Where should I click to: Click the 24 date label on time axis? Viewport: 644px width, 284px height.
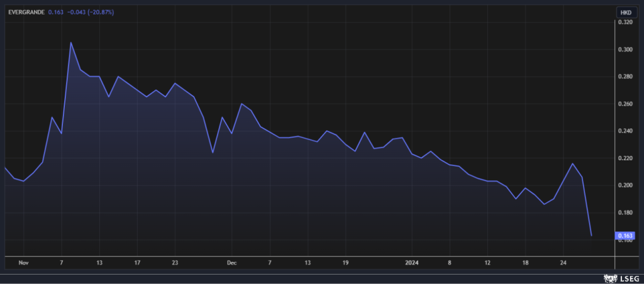[563, 263]
